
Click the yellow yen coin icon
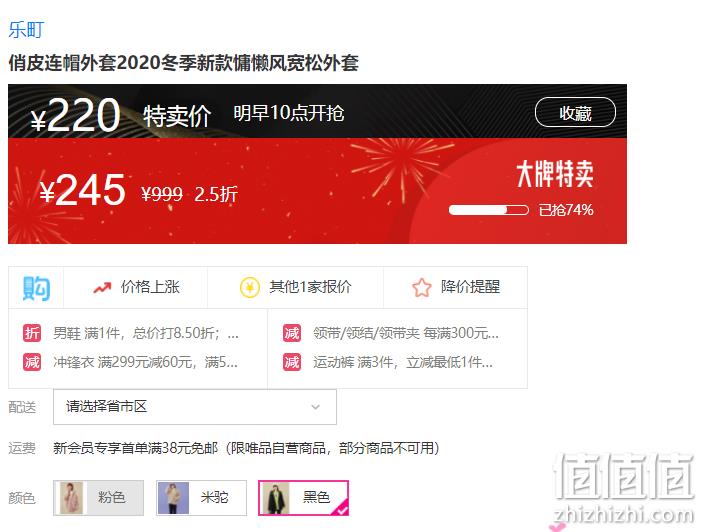tap(250, 287)
